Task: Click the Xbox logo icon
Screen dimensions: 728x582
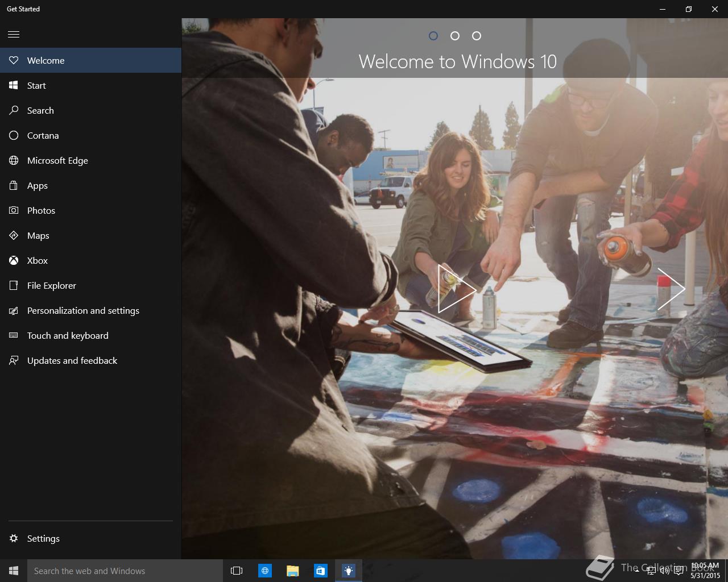Action: 14,260
